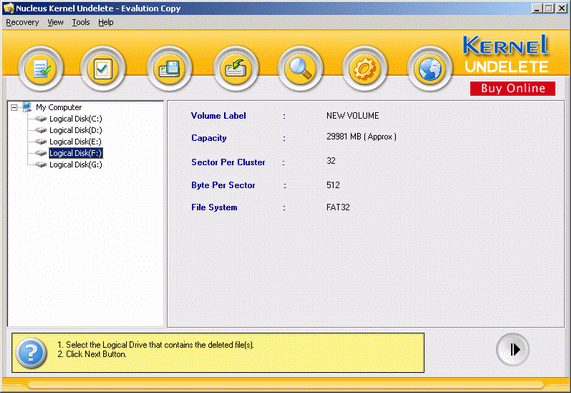This screenshot has width=571, height=393.
Task: Select Logical Disk(D:) in the tree
Action: (x=76, y=130)
